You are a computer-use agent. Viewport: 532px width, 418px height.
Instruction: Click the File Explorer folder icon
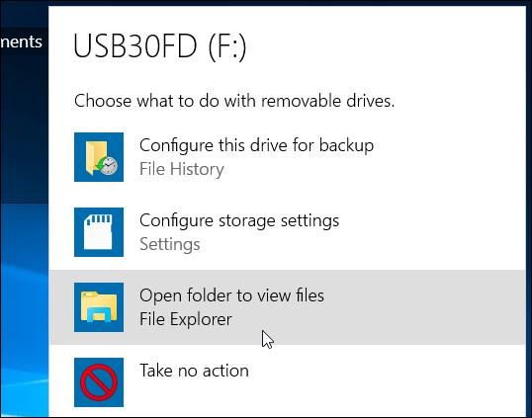(x=99, y=307)
